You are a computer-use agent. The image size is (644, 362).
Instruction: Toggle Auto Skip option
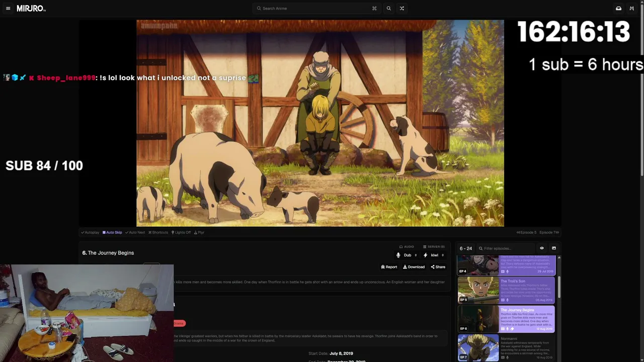click(x=112, y=232)
